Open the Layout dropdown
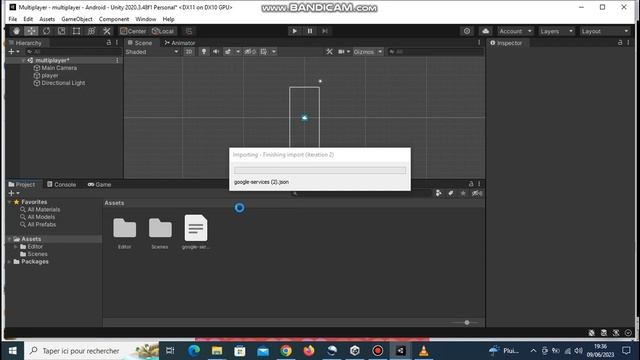The width and height of the screenshot is (640, 360). point(605,31)
